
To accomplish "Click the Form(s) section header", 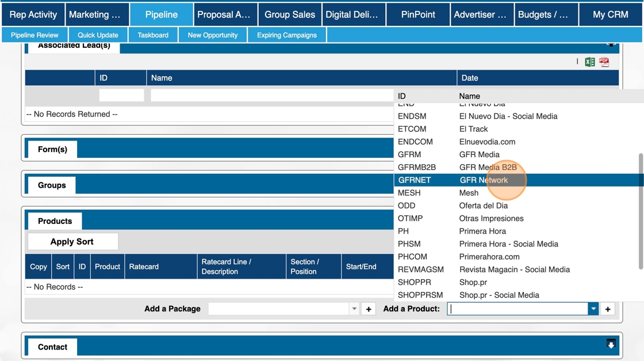I will (x=52, y=149).
